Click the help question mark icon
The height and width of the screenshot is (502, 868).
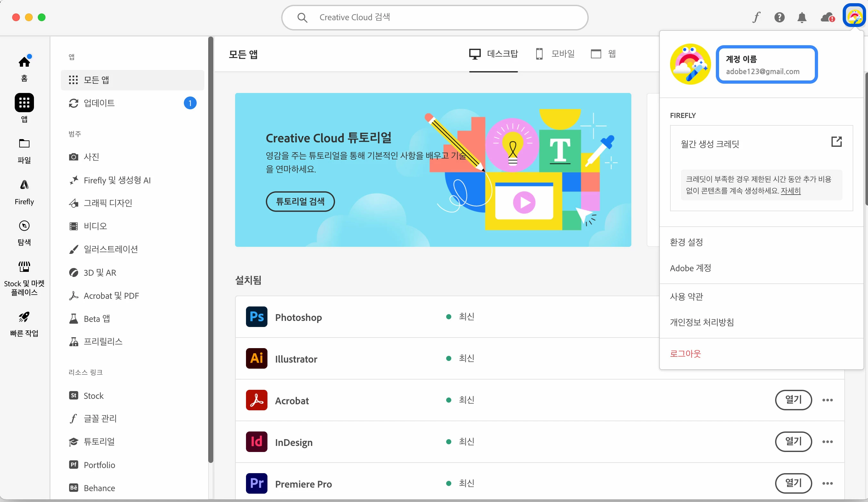point(779,17)
